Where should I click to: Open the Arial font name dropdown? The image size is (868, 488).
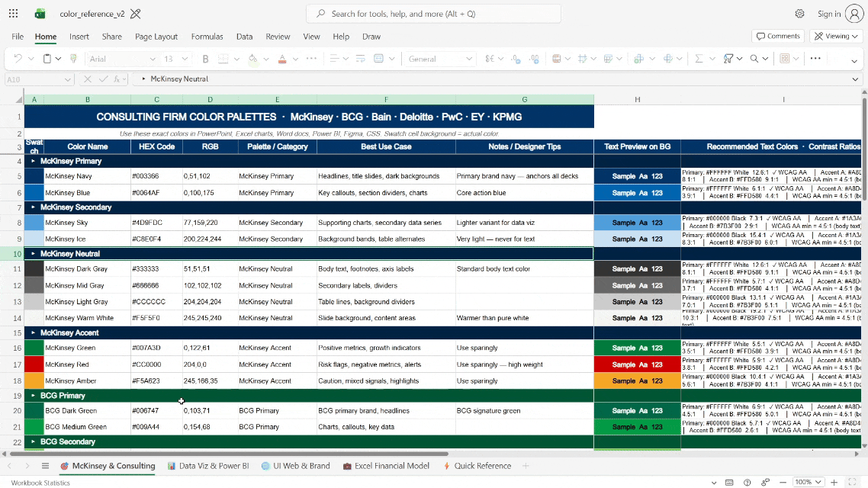coord(153,59)
